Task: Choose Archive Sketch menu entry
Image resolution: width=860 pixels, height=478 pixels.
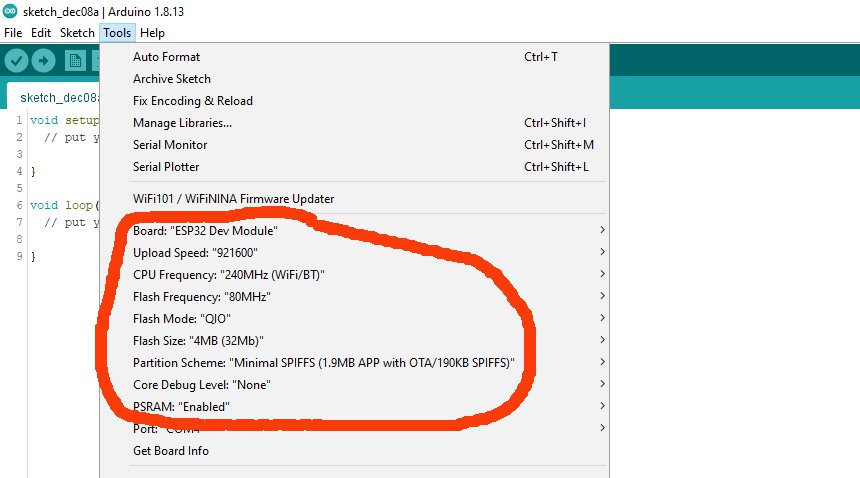Action: [354, 79]
